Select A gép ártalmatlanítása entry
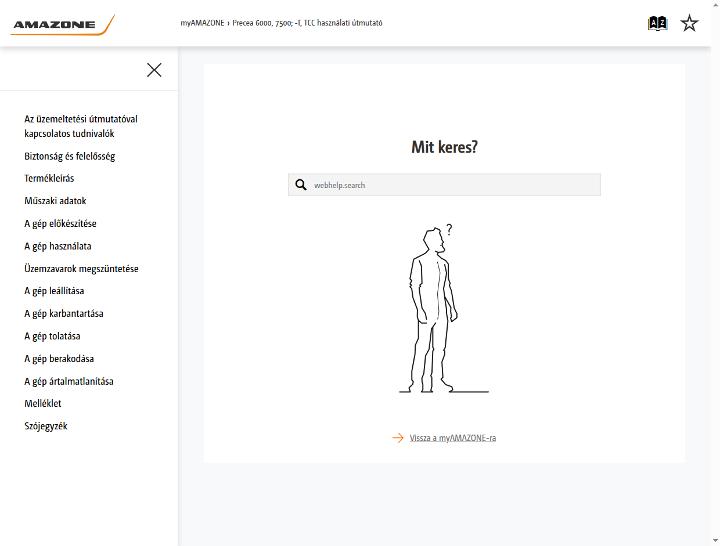 click(x=69, y=381)
